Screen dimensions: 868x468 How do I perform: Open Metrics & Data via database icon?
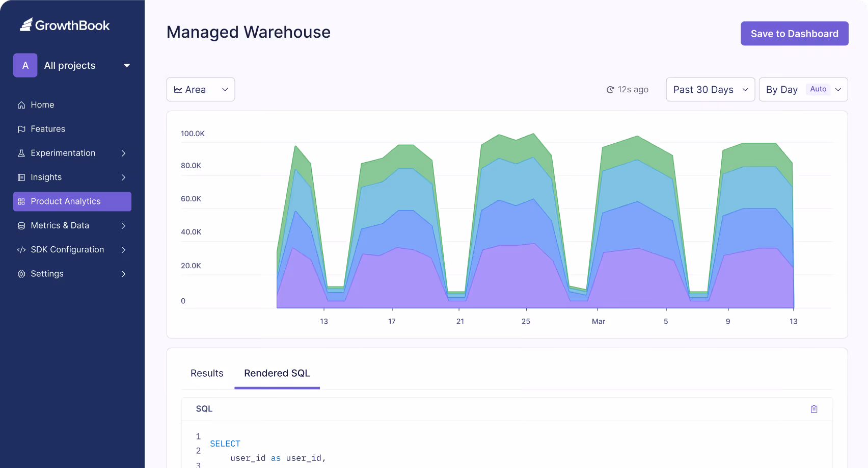[x=21, y=225]
